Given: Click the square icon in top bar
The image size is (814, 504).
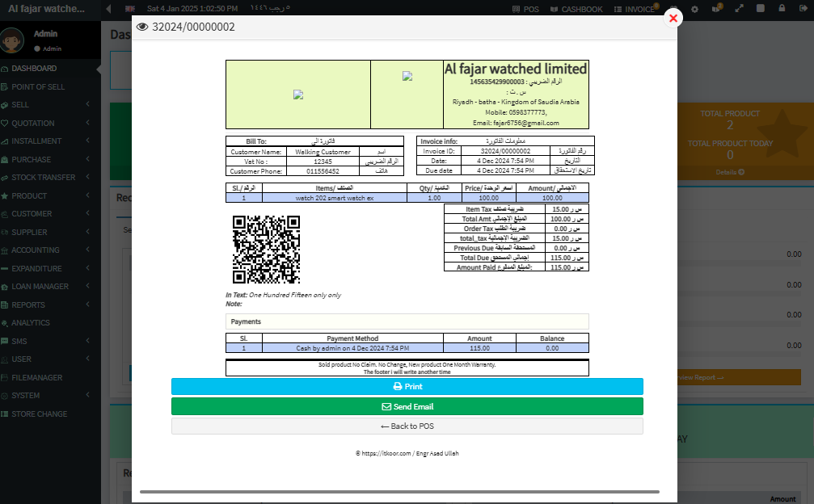Looking at the screenshot, I should point(761,8).
